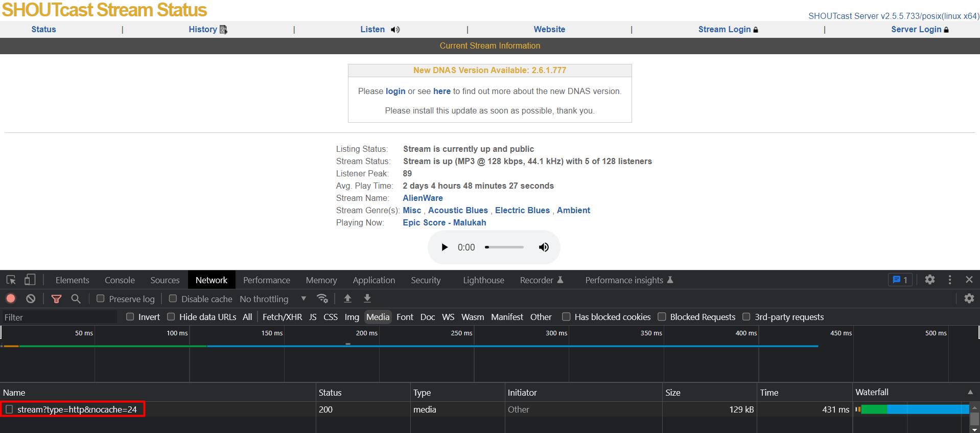Open Network panel settings gear

(969, 299)
